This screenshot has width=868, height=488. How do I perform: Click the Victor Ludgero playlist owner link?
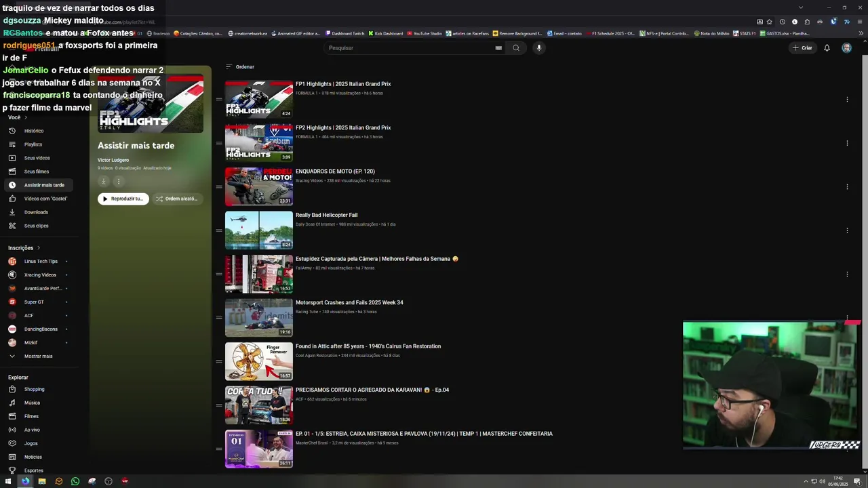(x=113, y=160)
